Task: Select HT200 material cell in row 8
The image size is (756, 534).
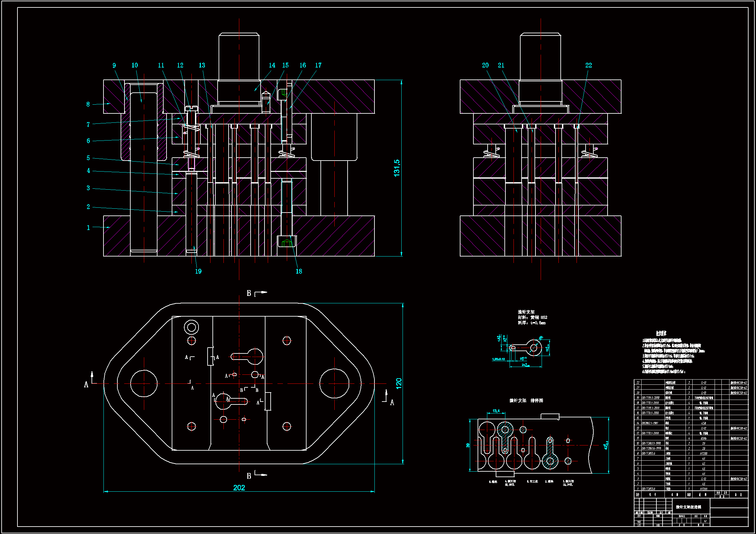Action: [703, 453]
